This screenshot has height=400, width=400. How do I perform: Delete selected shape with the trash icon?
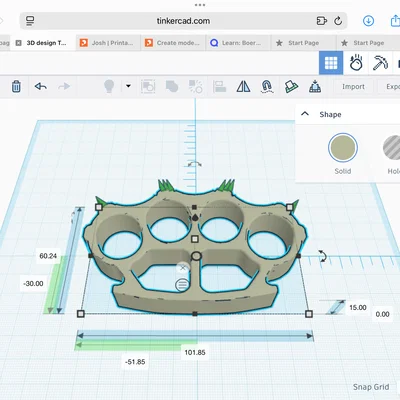pos(16,86)
